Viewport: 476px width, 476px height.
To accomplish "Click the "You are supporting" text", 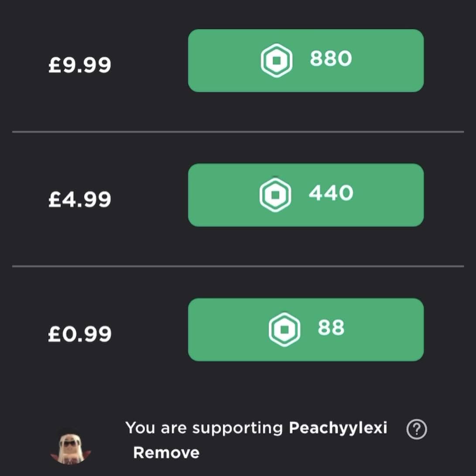I will click(204, 428).
